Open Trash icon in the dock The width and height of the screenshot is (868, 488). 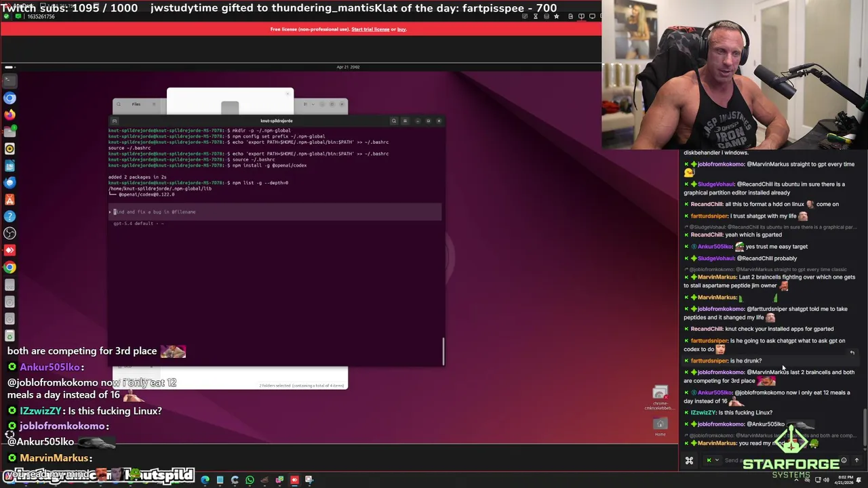[x=9, y=335]
